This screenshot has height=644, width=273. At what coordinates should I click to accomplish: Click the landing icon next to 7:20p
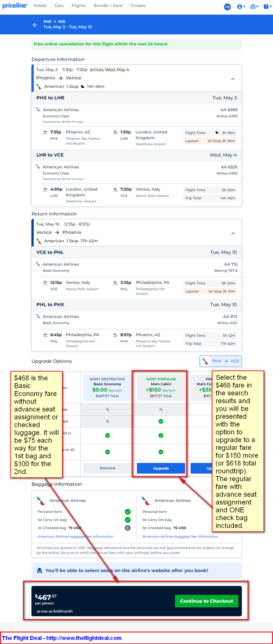tap(115, 189)
